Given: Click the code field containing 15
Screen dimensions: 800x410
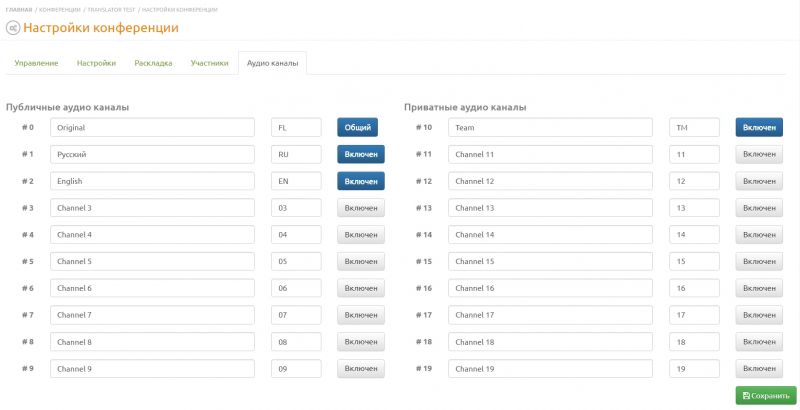Looking at the screenshot, I should coord(694,262).
